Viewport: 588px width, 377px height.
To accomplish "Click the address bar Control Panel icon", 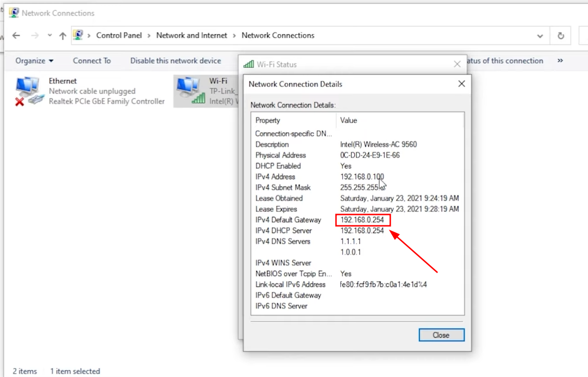I will point(78,35).
